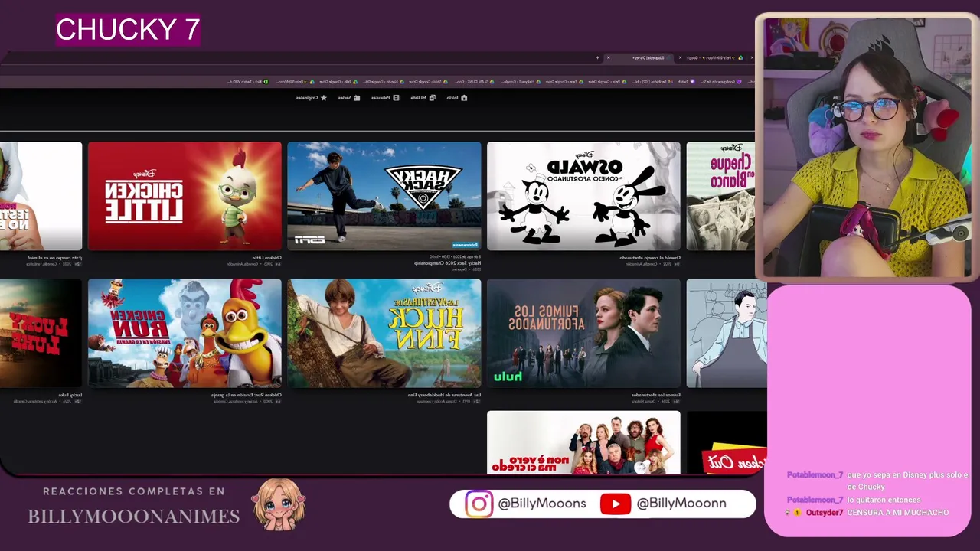The image size is (980, 551).
Task: Switch to the Búsqueda Disney+ browser tab
Action: (x=639, y=57)
